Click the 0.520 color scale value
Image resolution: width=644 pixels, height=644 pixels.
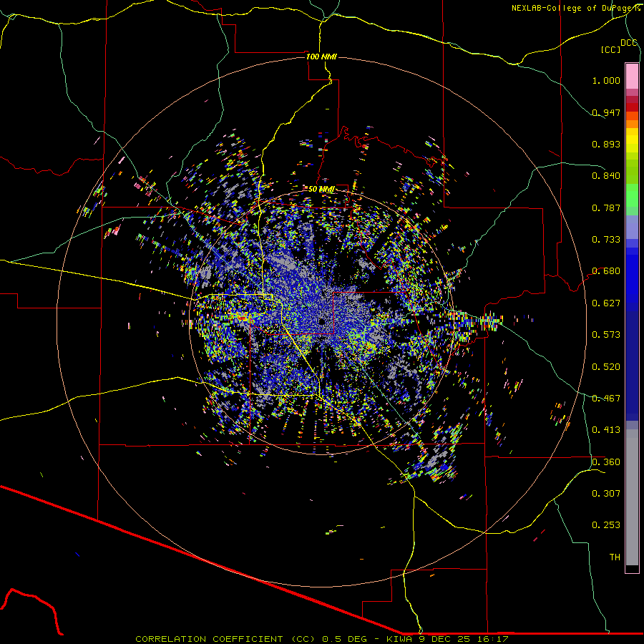tap(606, 367)
